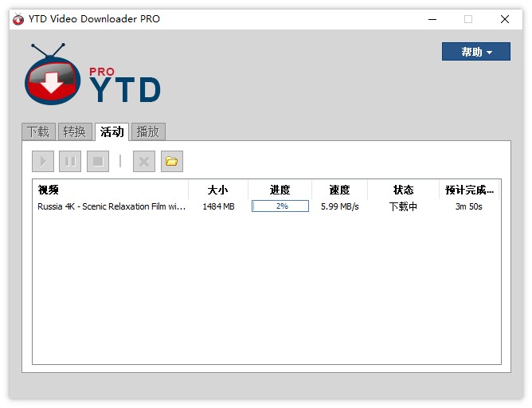Sort by the 视频 column header
532x408 pixels.
[110, 190]
